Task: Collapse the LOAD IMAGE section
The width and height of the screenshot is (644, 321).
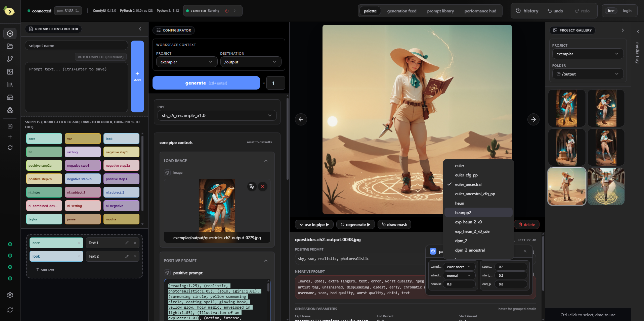Action: (x=266, y=161)
